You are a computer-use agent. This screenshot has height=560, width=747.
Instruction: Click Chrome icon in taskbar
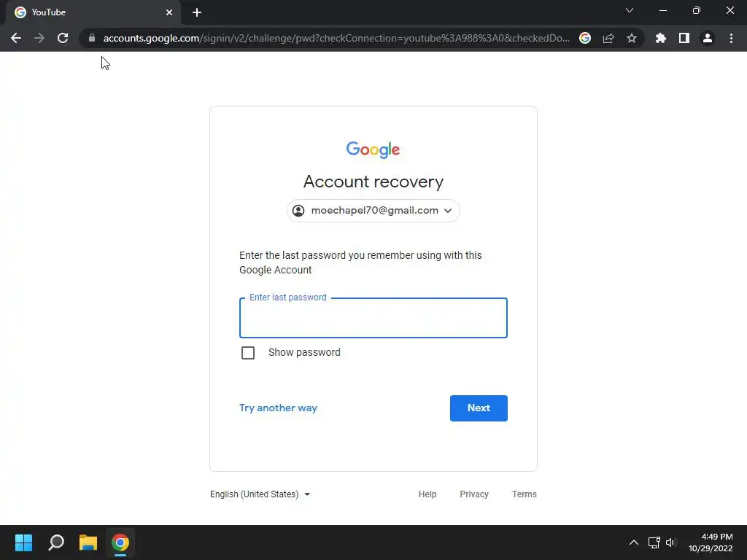coord(120,542)
